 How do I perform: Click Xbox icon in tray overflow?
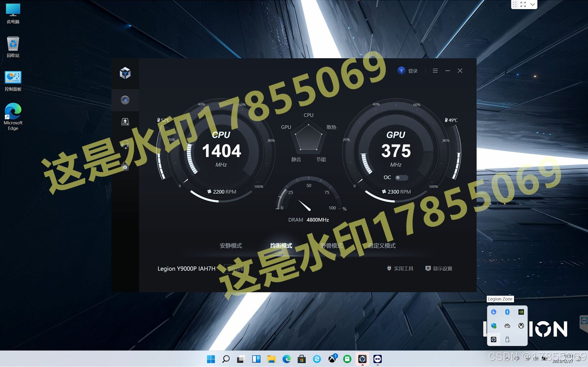[521, 326]
